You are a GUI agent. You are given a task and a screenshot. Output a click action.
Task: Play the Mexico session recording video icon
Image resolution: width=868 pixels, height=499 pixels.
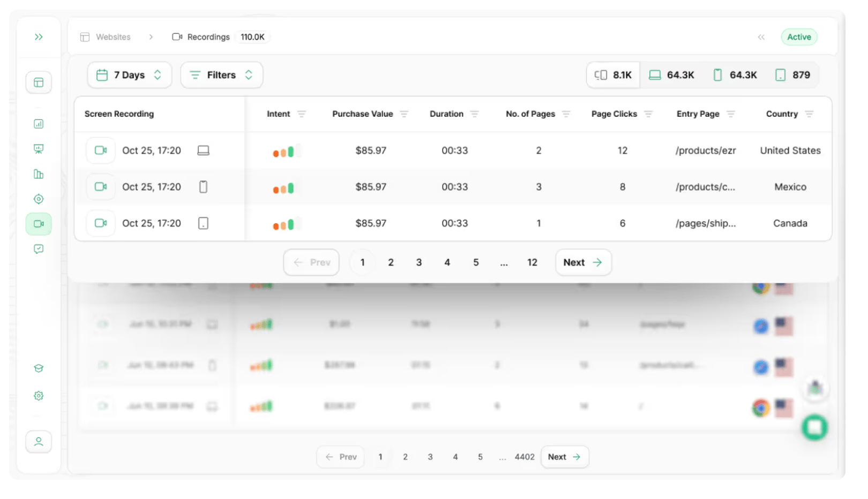coord(101,187)
